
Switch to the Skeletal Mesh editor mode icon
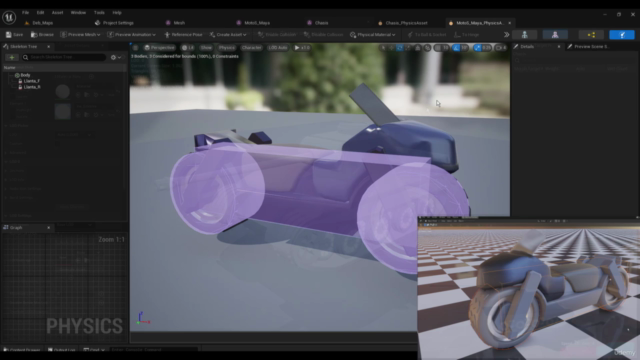(555, 35)
